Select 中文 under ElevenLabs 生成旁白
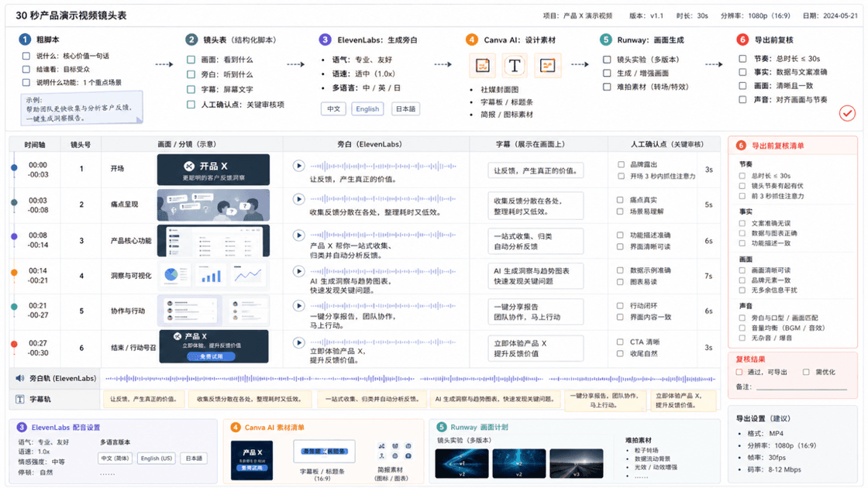Viewport: 868px width, 488px height. coord(333,109)
